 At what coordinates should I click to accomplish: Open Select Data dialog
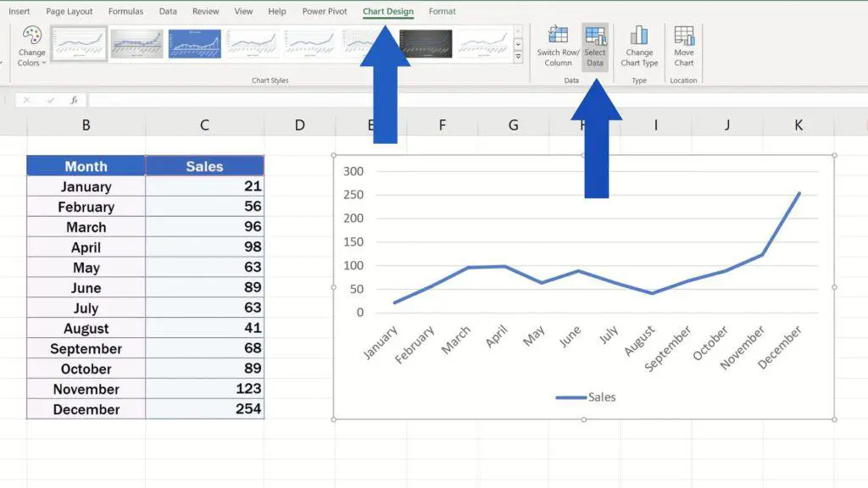595,47
